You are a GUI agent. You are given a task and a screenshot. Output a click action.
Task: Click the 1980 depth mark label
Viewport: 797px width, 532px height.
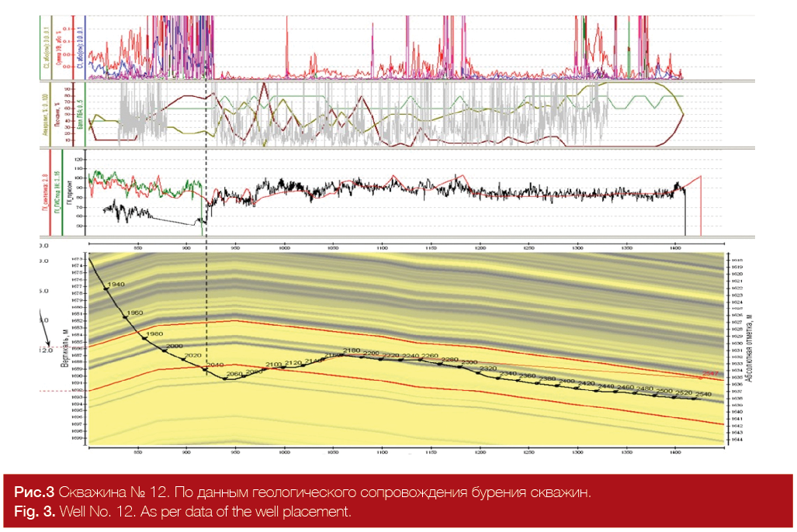coord(154,333)
